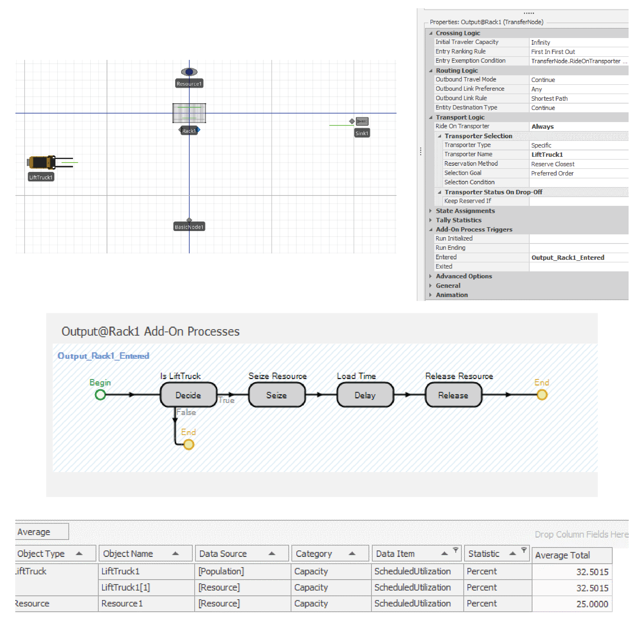
Task: Select the Rack1 grid object
Action: (x=189, y=113)
